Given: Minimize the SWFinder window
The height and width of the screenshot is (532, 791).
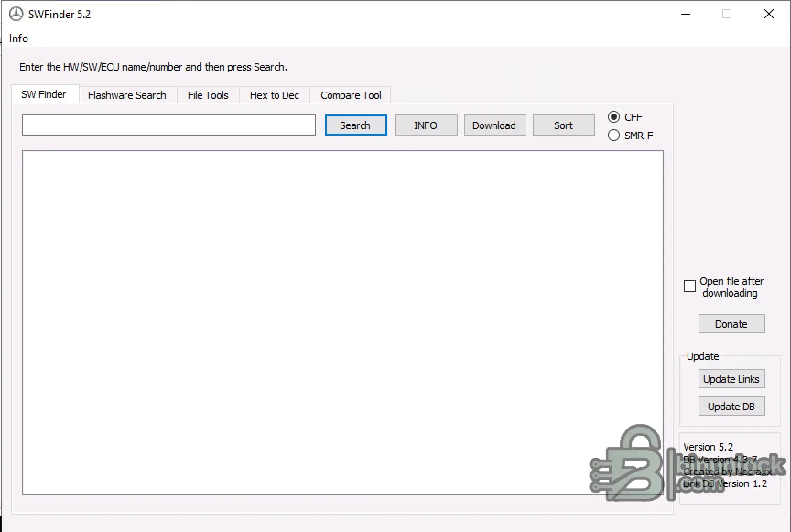Looking at the screenshot, I should 685,14.
